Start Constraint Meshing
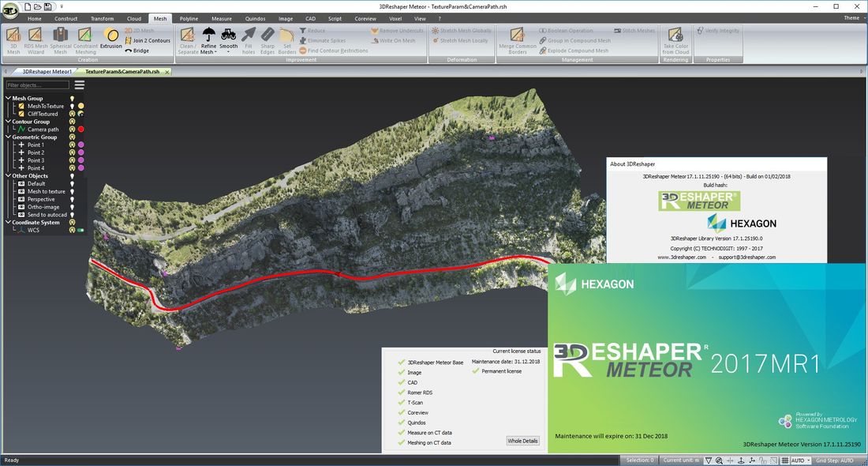 point(85,40)
